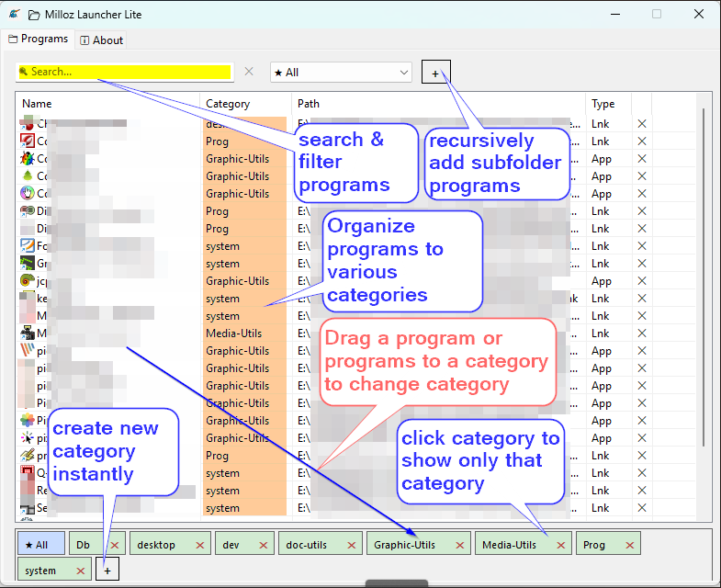This screenshot has height=588, width=721.
Task: Open the About tab
Action: click(102, 40)
